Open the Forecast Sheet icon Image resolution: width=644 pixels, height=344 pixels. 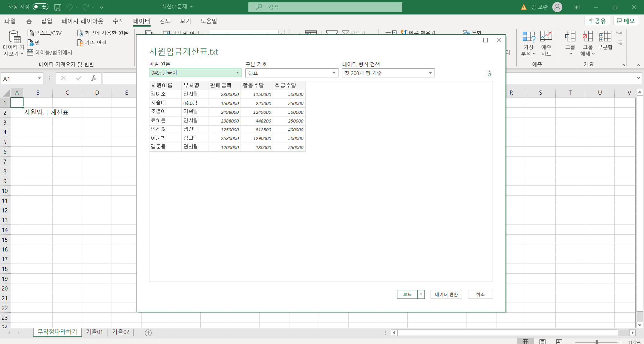coord(546,37)
